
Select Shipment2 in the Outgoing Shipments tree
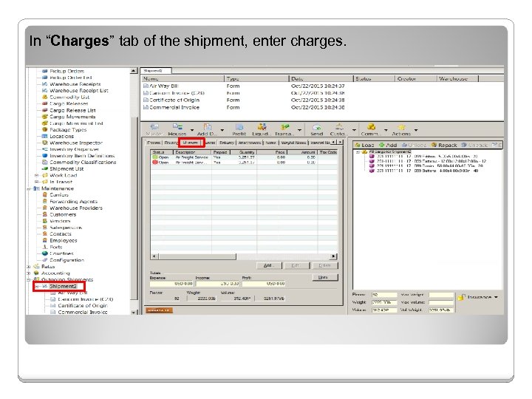[63, 287]
